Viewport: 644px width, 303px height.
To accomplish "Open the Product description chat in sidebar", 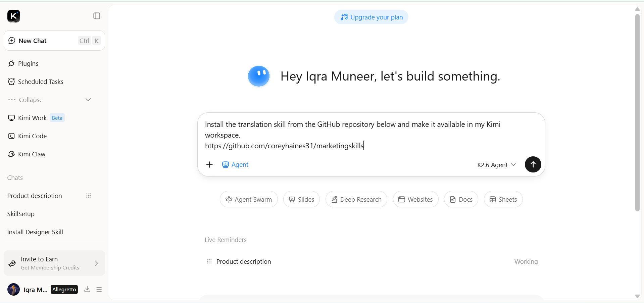I will tap(35, 196).
